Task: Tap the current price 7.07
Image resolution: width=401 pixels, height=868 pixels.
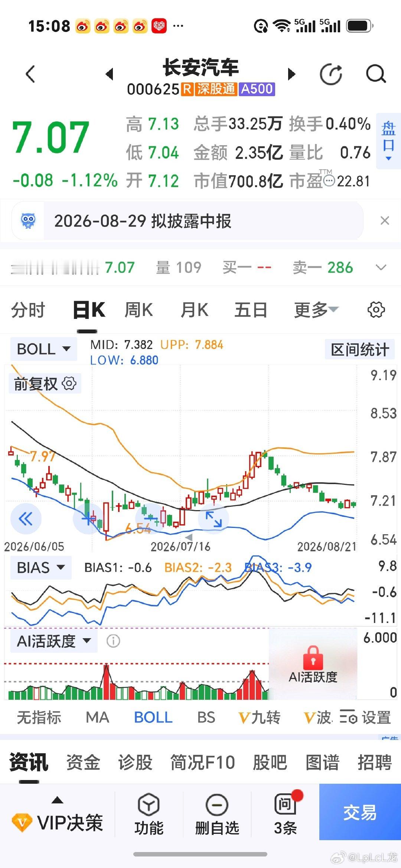Action: tap(51, 137)
